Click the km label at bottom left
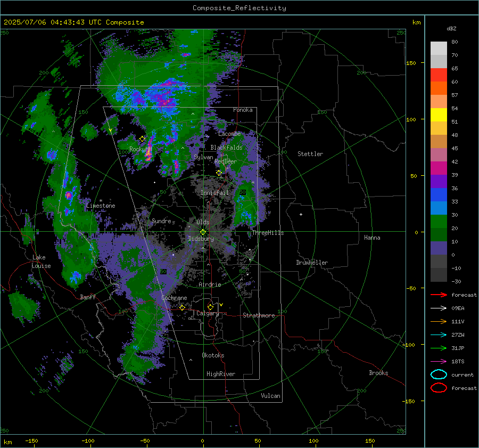Viewport: 479px width, 448px height. tap(8, 442)
